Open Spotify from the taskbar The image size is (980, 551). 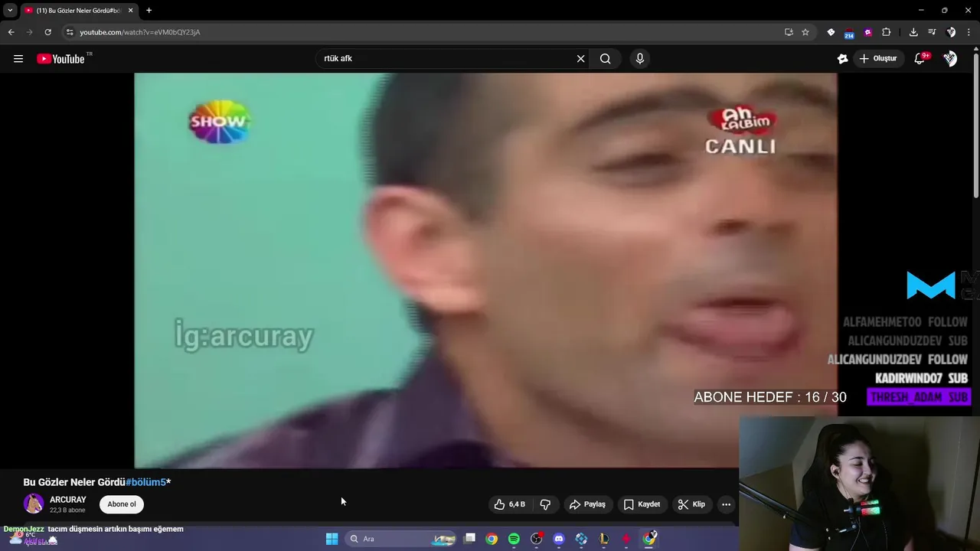pyautogui.click(x=514, y=539)
